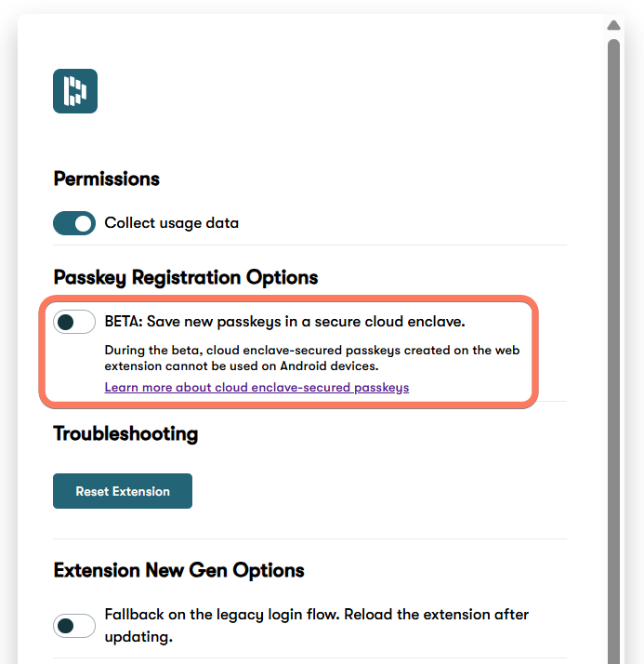Turn off Collect usage data toggle
The image size is (644, 664).
point(74,223)
